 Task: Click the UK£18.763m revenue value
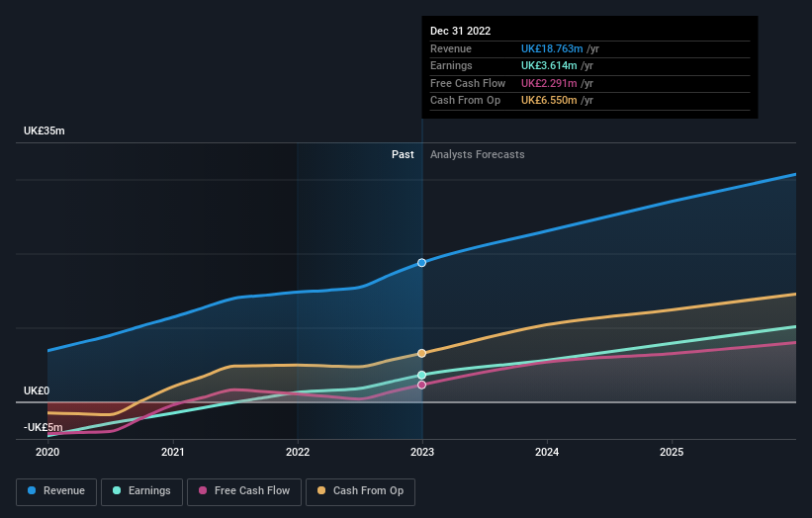(552, 48)
